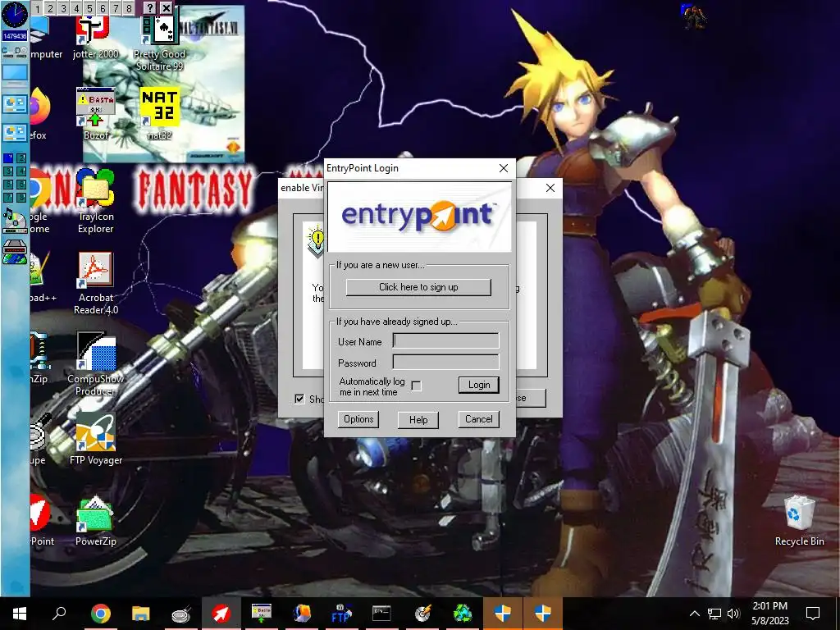
Task: Select the Buzof desktop icon
Action: tap(95, 113)
